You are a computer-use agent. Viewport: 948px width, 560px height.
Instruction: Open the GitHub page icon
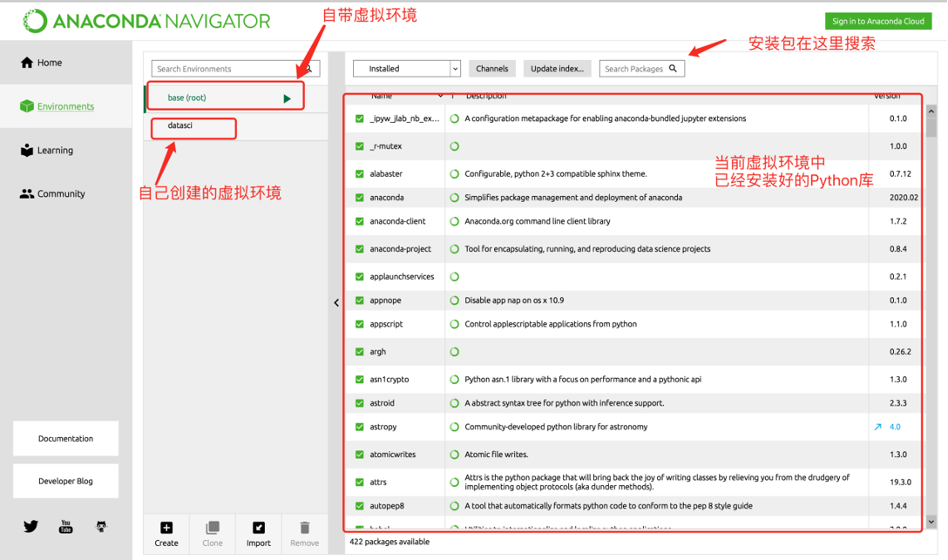coord(101,527)
